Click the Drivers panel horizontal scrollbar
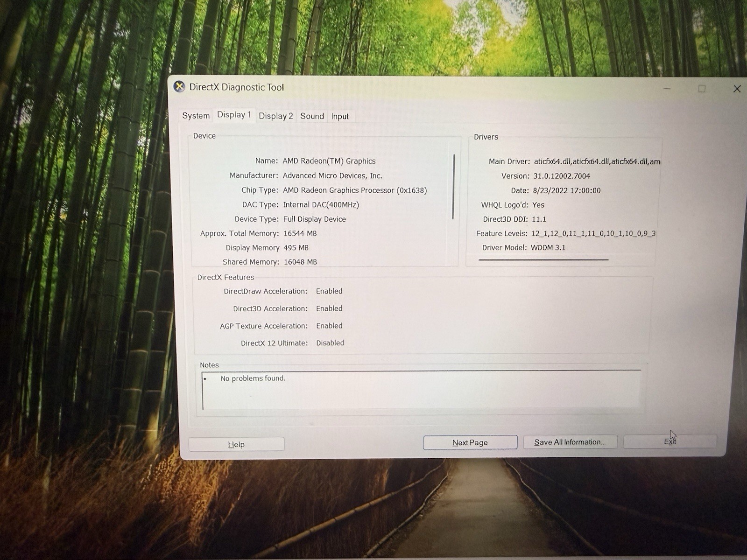This screenshot has width=747, height=560. point(543,259)
